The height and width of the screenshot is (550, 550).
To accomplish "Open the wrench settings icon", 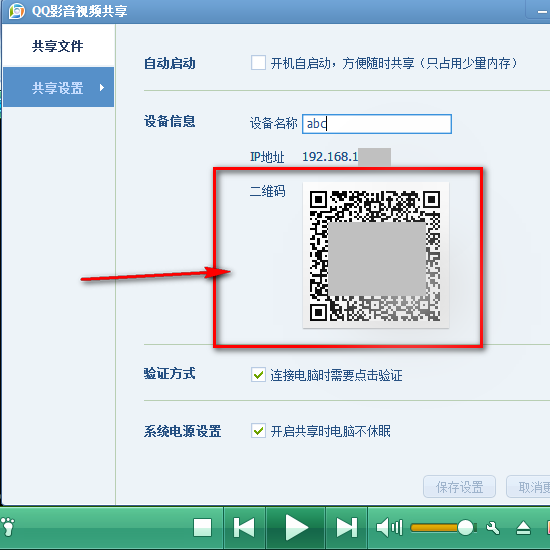I will click(x=493, y=528).
